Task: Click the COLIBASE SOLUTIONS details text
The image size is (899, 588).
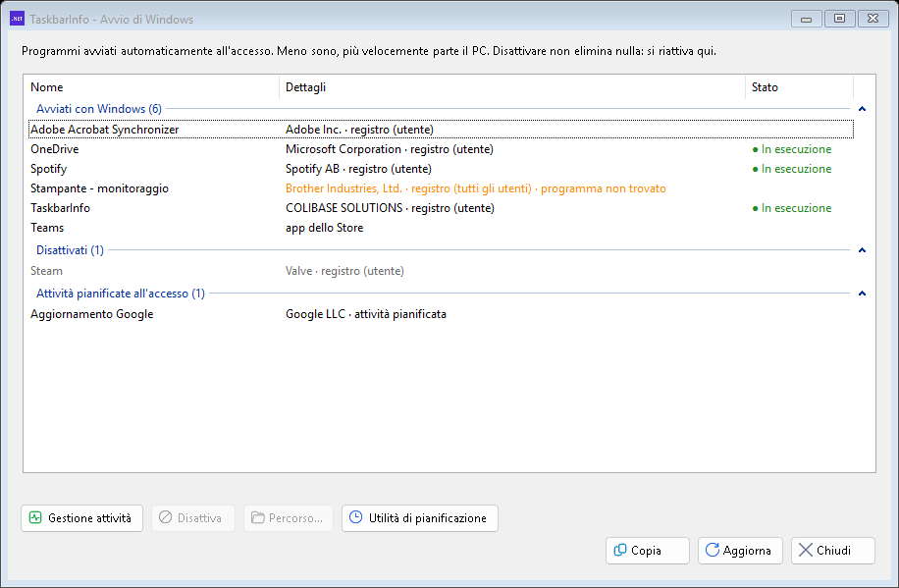Action: point(390,208)
